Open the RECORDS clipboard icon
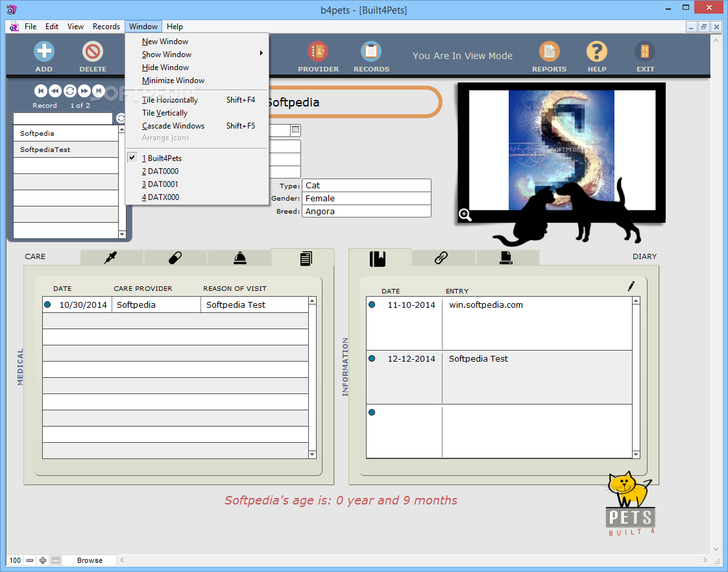This screenshot has height=572, width=728. point(371,51)
